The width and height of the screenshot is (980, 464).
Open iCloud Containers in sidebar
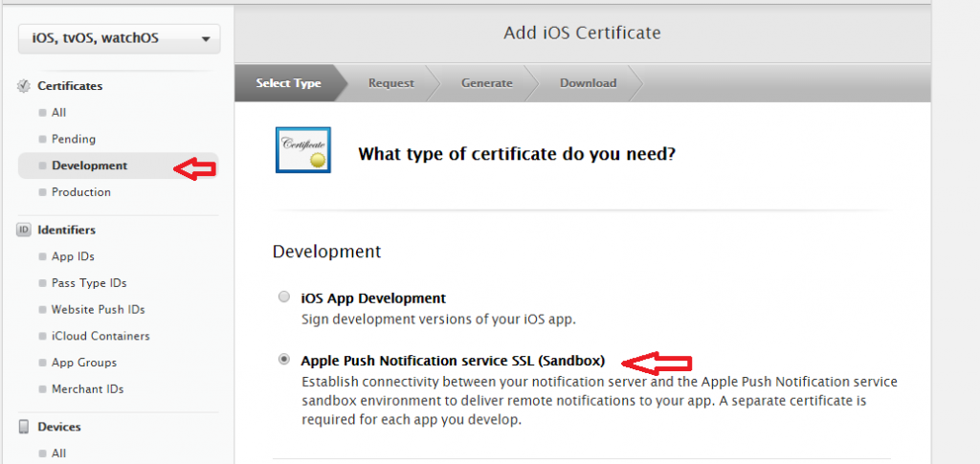[100, 336]
